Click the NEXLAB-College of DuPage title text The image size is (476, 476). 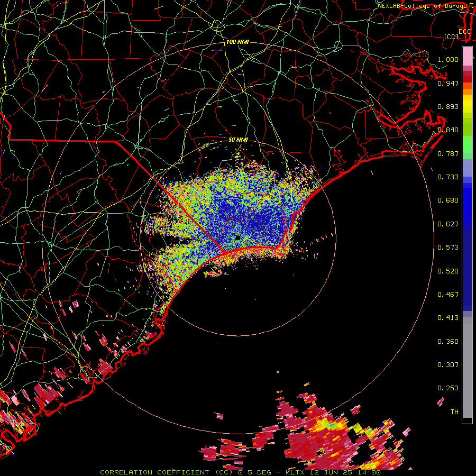pyautogui.click(x=423, y=6)
